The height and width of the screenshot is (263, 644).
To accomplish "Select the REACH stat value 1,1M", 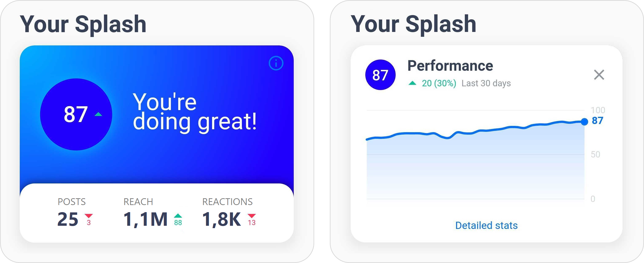I will click(145, 219).
